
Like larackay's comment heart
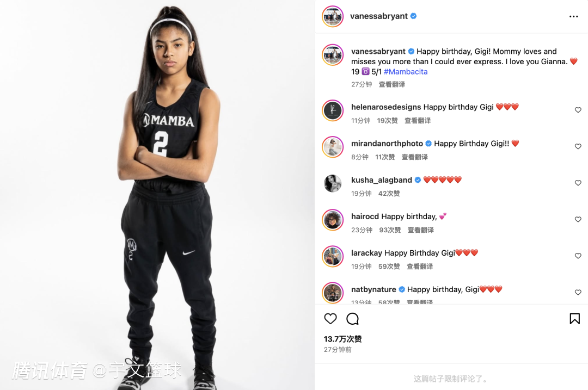point(578,256)
